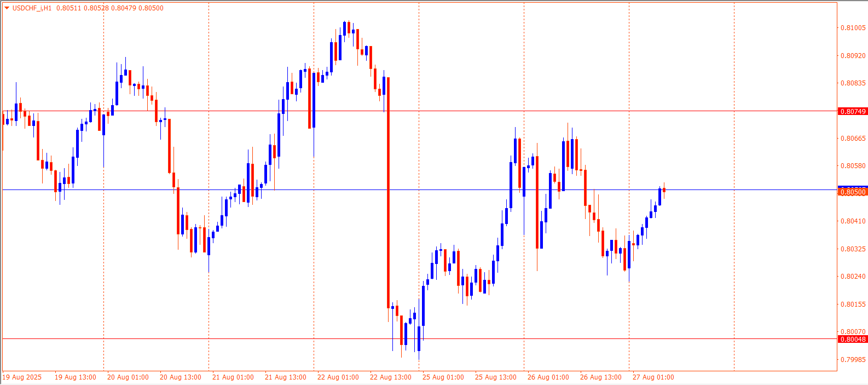Click the 21 Aug 13:00 time label
The image size is (868, 385).
coord(286,377)
